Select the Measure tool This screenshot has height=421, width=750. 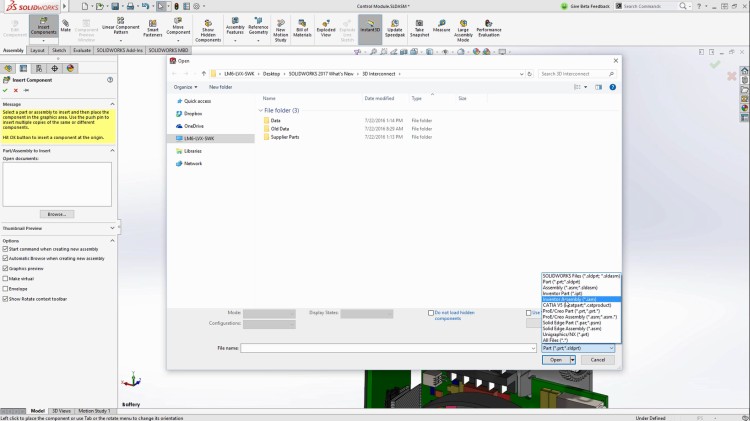441,26
